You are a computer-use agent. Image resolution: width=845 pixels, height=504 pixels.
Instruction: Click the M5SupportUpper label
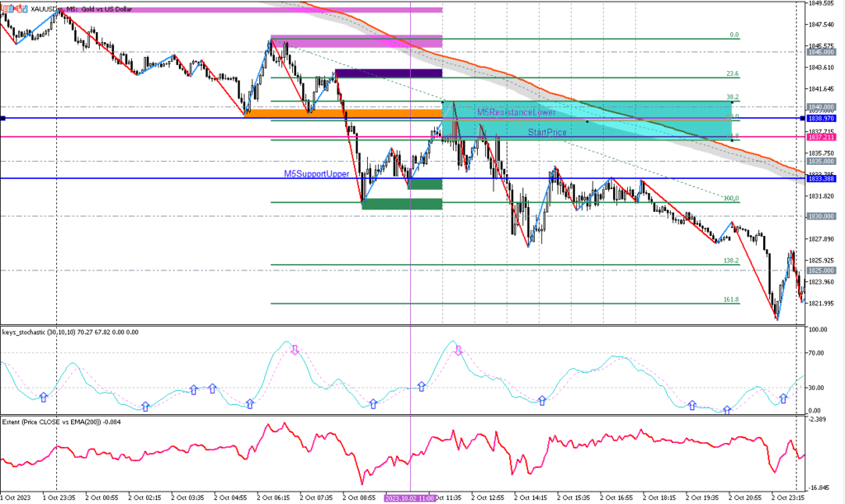click(x=315, y=174)
